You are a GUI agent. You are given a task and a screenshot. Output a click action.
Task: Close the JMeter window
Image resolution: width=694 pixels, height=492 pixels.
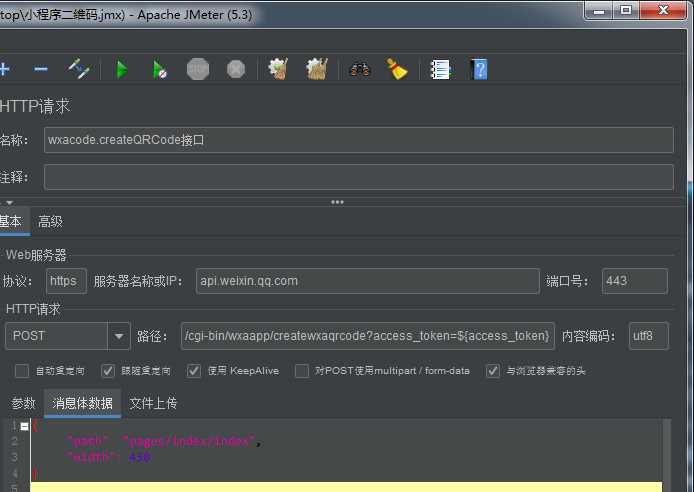click(663, 10)
